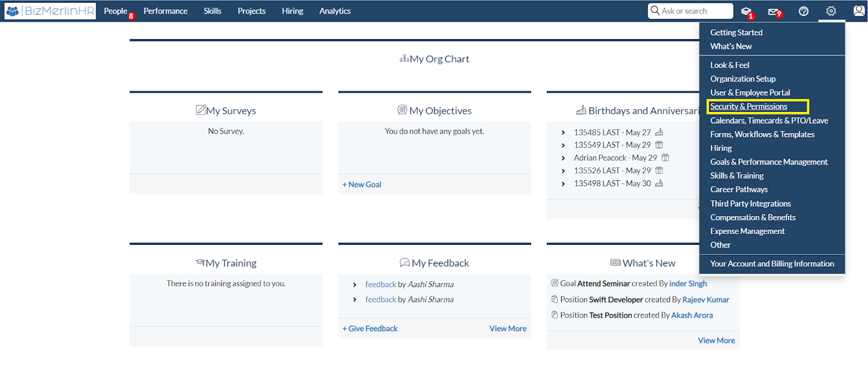The height and width of the screenshot is (367, 868).
Task: Open Akash Arora profile link
Action: 692,315
